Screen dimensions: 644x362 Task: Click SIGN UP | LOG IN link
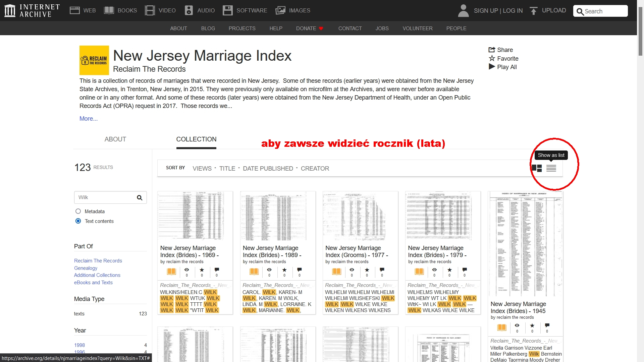[x=498, y=11]
